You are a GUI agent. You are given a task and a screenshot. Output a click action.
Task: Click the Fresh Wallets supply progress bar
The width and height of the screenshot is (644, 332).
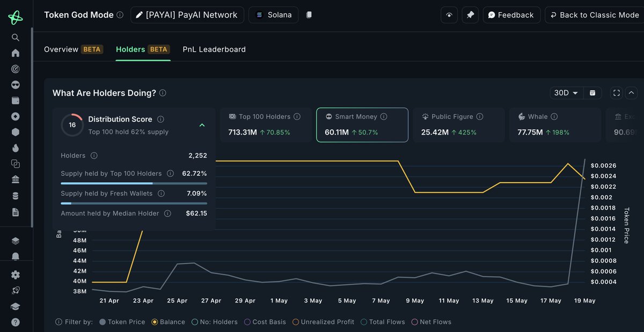(x=134, y=203)
